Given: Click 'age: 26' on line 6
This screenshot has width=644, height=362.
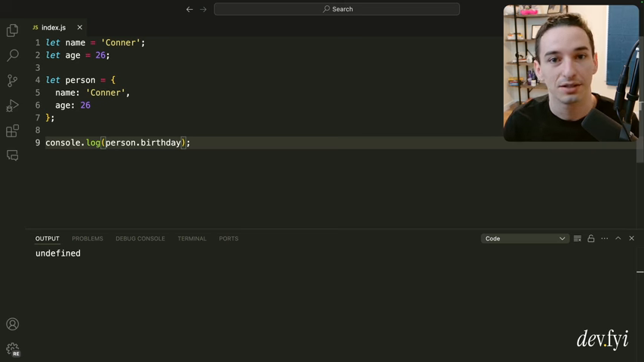Looking at the screenshot, I should 72,105.
